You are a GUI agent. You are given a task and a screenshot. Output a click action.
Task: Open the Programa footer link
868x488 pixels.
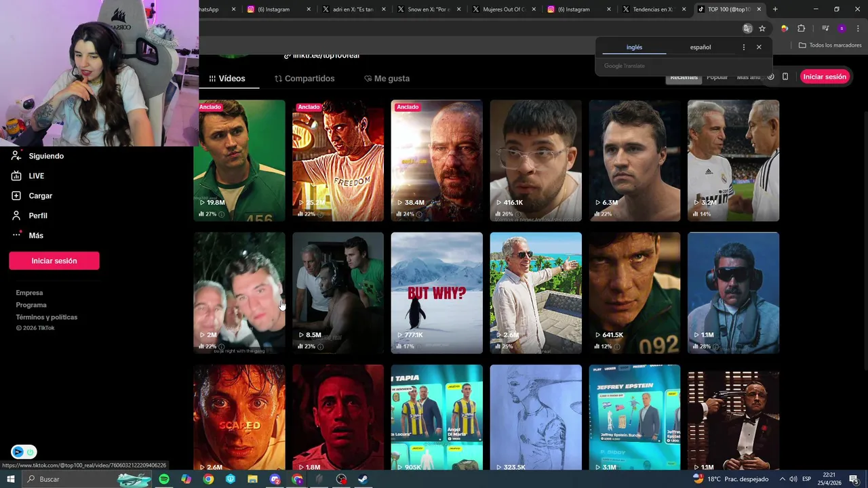pos(31,305)
